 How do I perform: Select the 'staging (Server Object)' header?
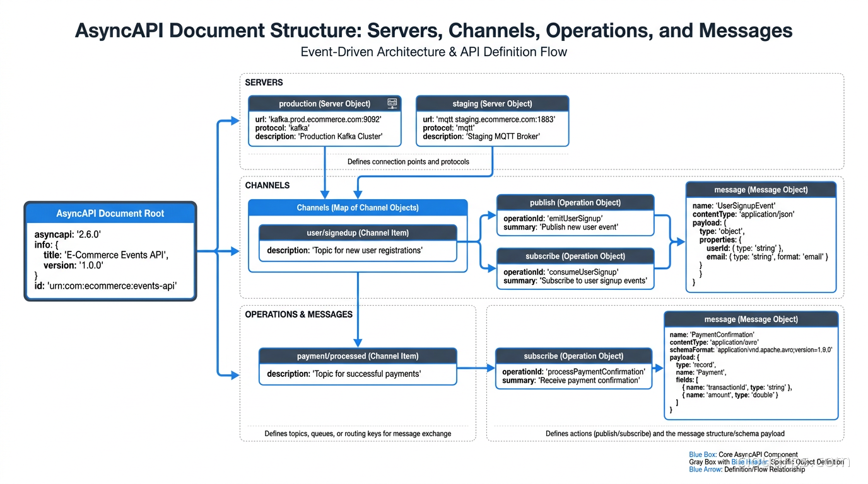coord(493,103)
